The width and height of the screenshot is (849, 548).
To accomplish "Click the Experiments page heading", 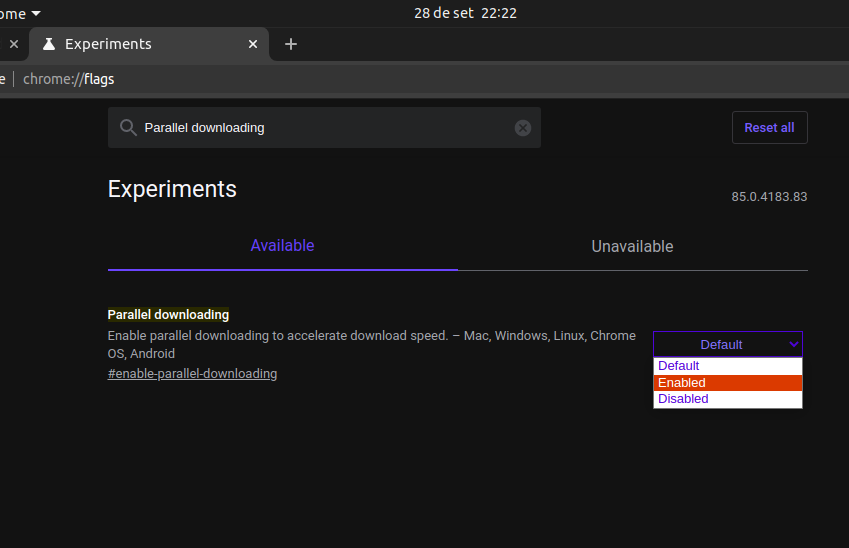I will point(172,189).
